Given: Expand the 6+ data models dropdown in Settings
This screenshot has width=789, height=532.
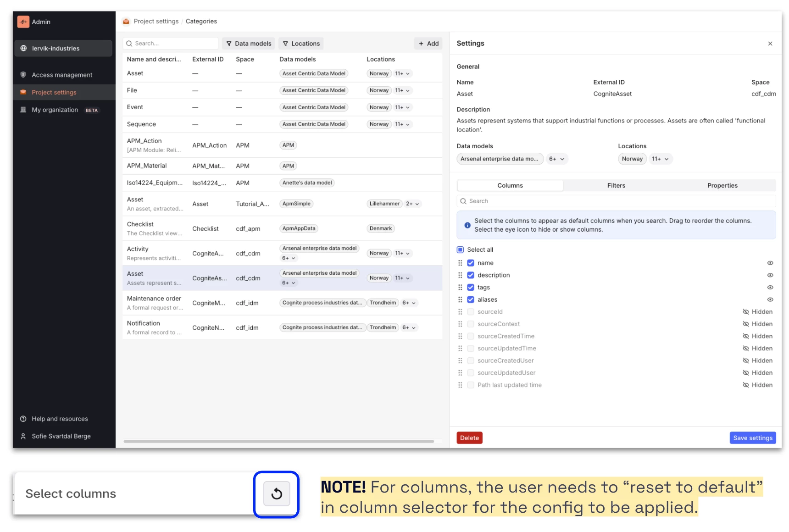Looking at the screenshot, I should click(x=557, y=159).
